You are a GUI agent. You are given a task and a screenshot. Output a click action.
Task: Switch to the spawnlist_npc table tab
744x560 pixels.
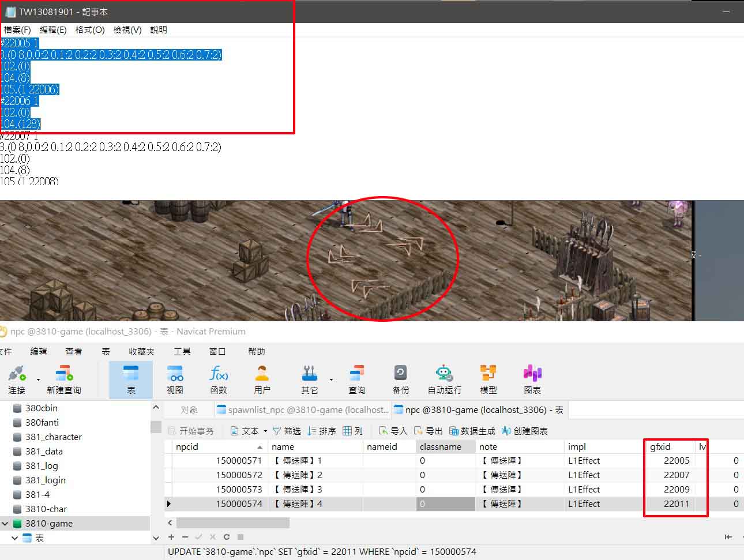pyautogui.click(x=302, y=409)
